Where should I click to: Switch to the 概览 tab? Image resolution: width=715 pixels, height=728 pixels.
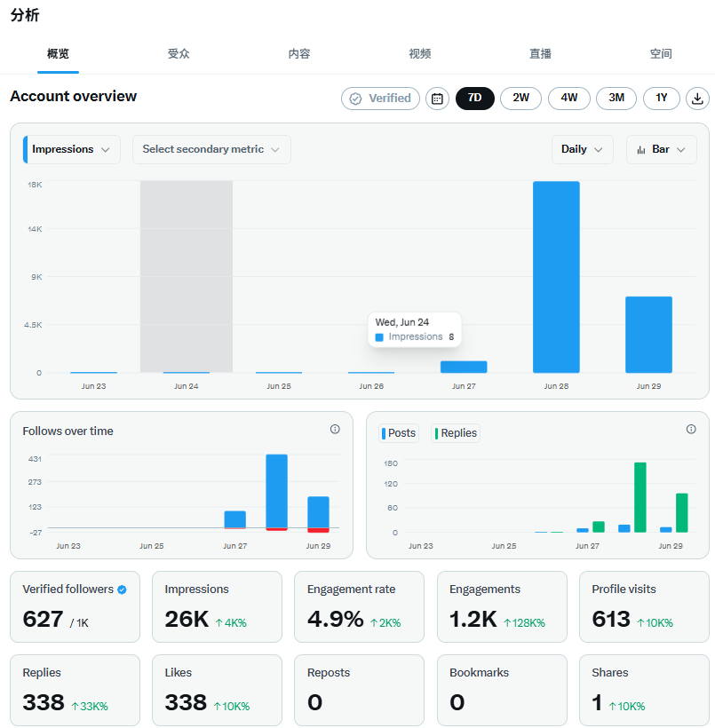[58, 54]
